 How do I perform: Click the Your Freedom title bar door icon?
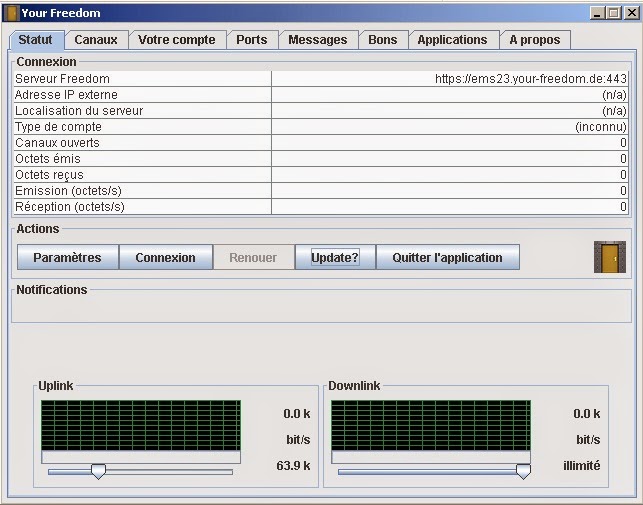pyautogui.click(x=12, y=13)
